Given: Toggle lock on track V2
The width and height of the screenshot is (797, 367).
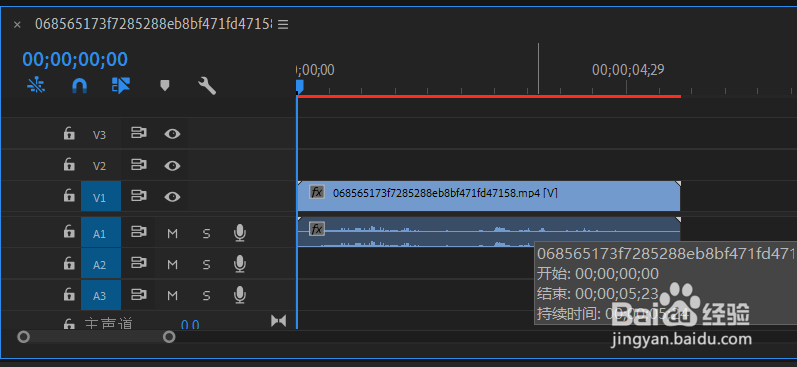Looking at the screenshot, I should click(69, 165).
